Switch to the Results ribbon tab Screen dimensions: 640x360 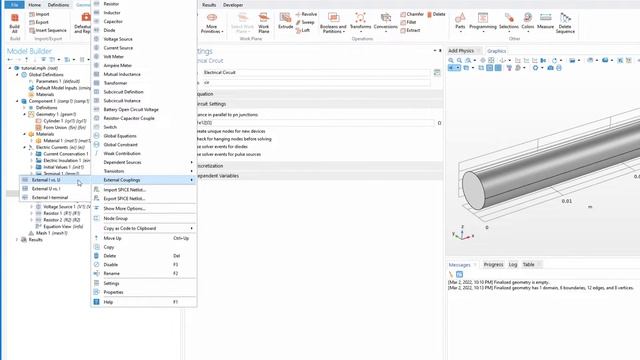click(209, 5)
